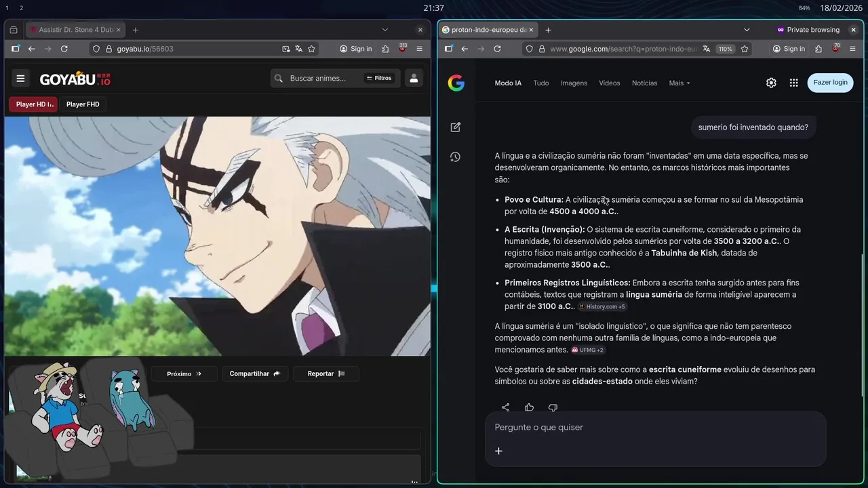Image resolution: width=868 pixels, height=488 pixels.
Task: Switch to workspace 2
Action: 21,8
